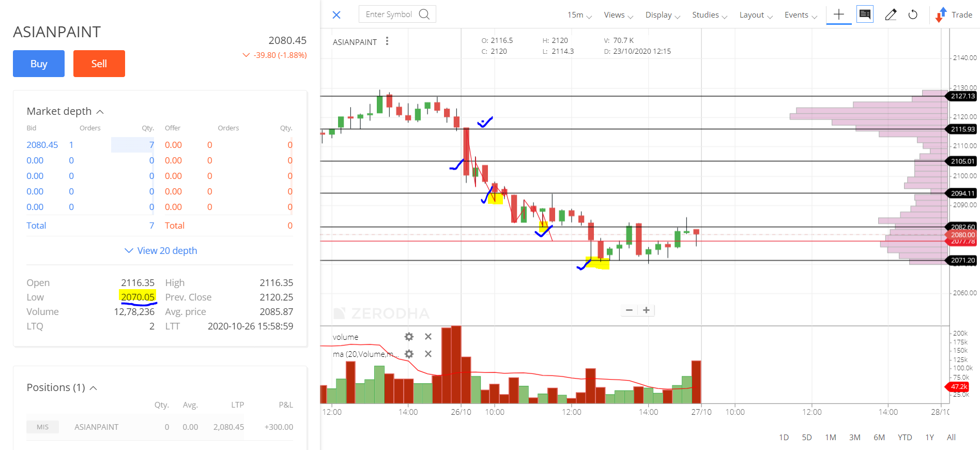Open the Display dropdown menu
The height and width of the screenshot is (450, 980).
(x=663, y=15)
